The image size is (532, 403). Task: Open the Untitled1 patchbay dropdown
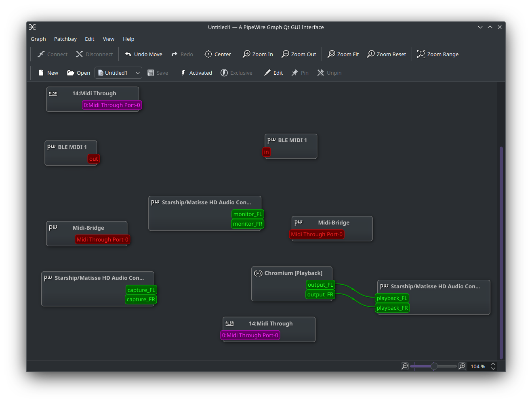tap(118, 73)
